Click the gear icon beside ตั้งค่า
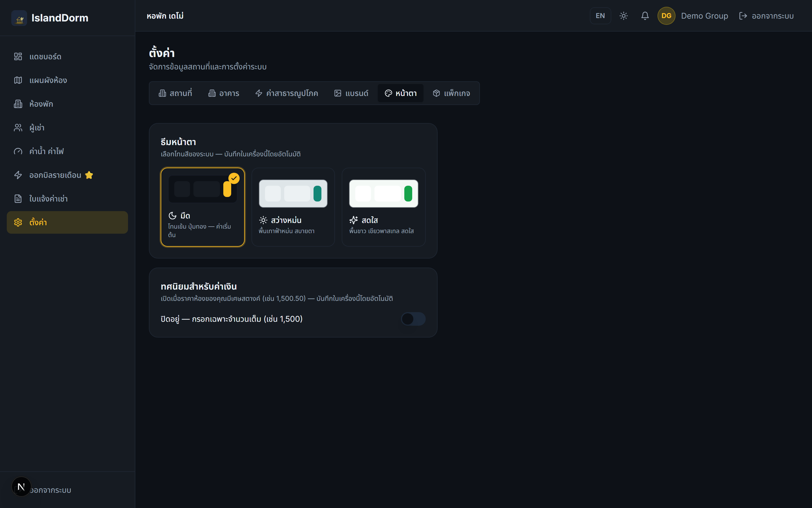 tap(18, 222)
